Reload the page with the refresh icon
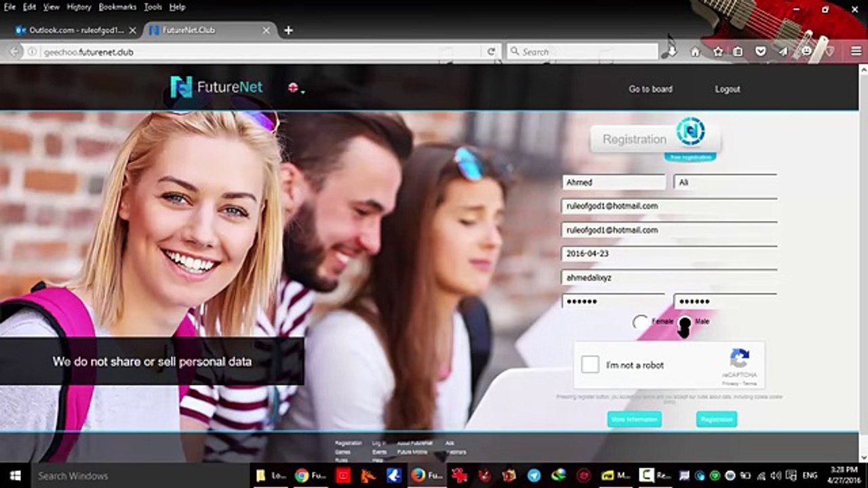This screenshot has width=868, height=488. [491, 52]
